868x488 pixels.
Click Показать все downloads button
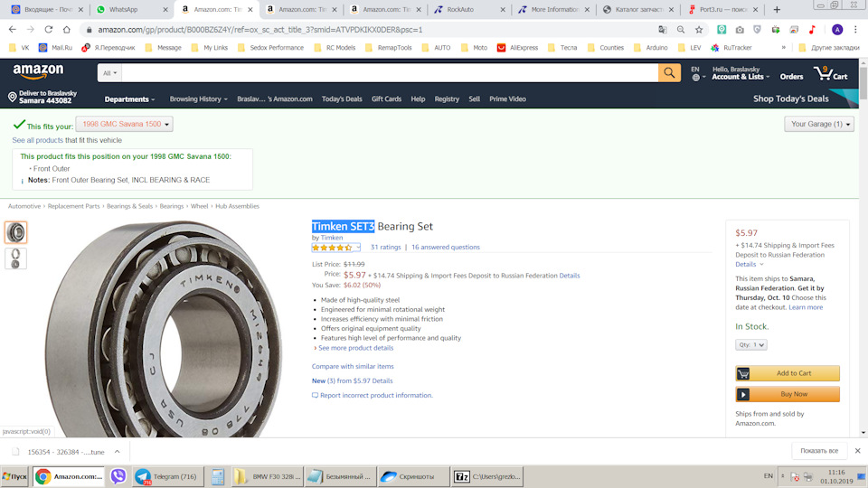tap(819, 451)
